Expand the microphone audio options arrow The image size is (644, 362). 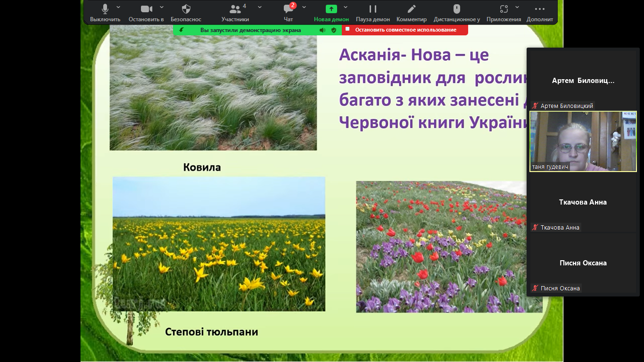pyautogui.click(x=118, y=7)
